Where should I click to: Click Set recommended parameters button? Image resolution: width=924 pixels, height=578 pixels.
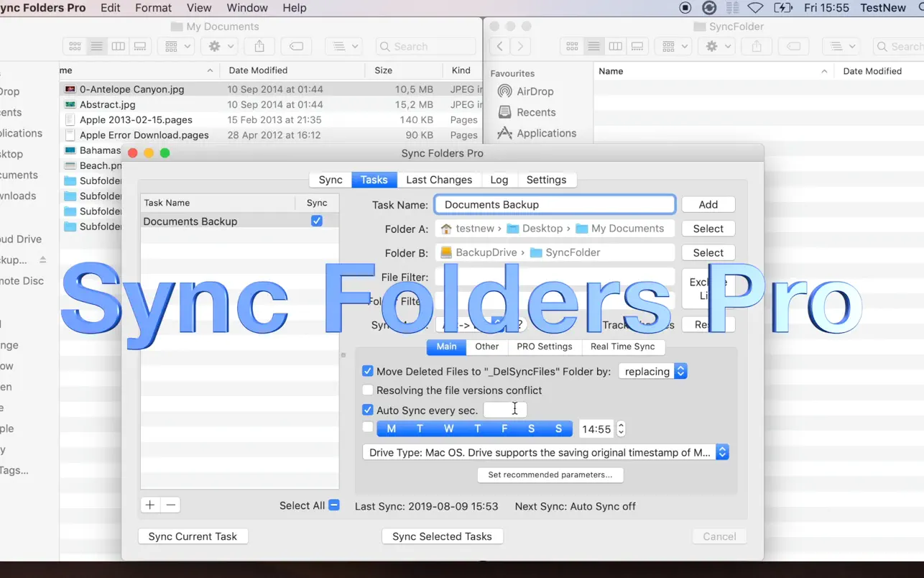[x=550, y=475]
